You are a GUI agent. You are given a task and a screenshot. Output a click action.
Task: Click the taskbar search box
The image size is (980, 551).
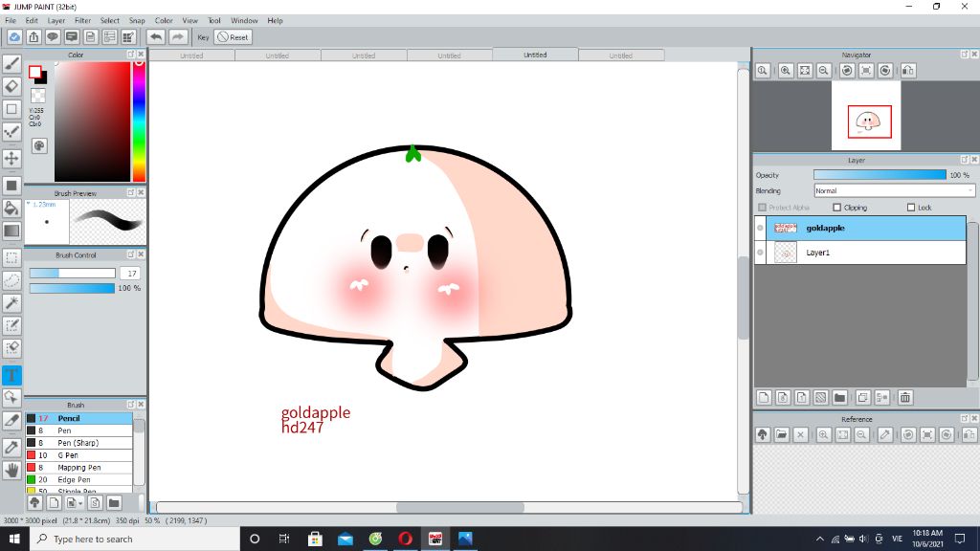[x=135, y=539]
